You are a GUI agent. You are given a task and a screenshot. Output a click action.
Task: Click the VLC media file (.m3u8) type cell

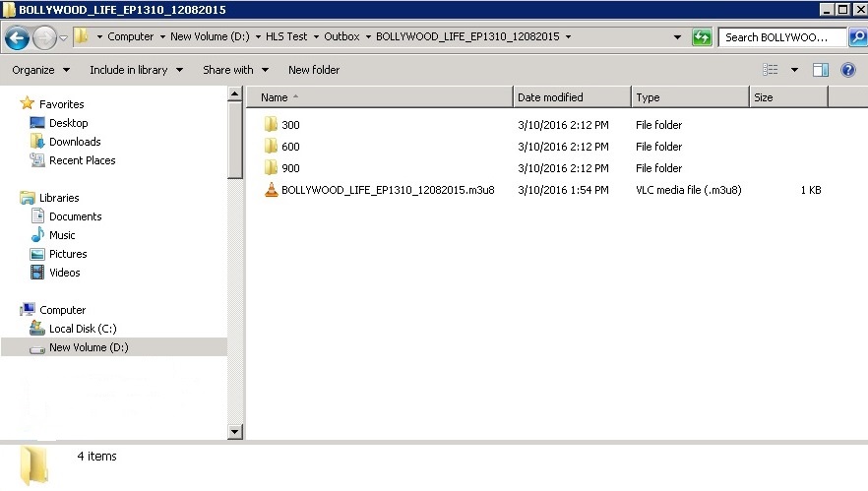click(689, 190)
